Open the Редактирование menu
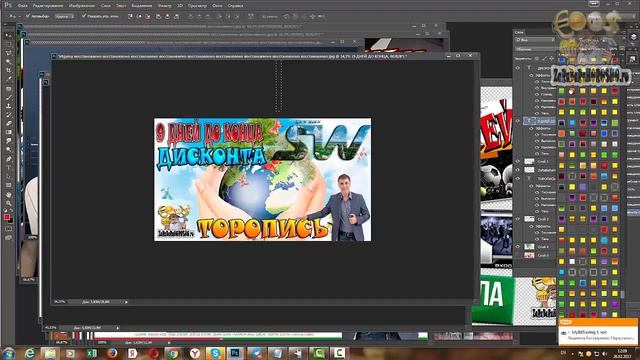 click(48, 6)
